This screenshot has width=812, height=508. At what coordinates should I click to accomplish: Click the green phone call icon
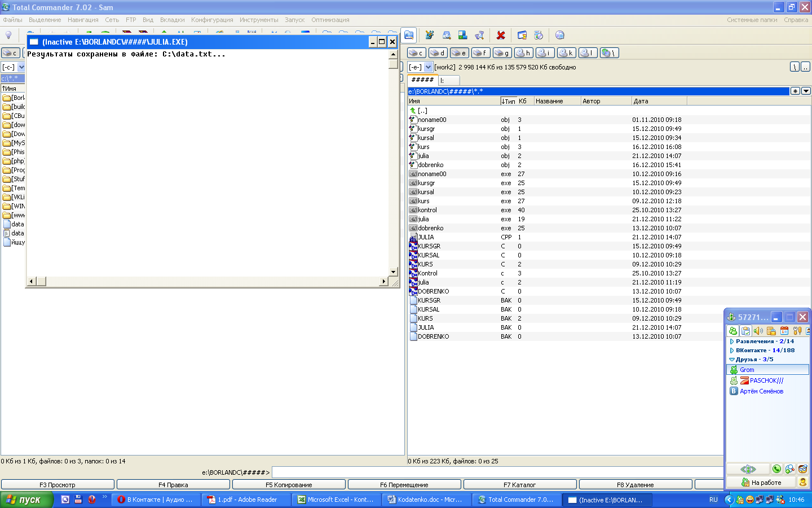[x=776, y=469]
